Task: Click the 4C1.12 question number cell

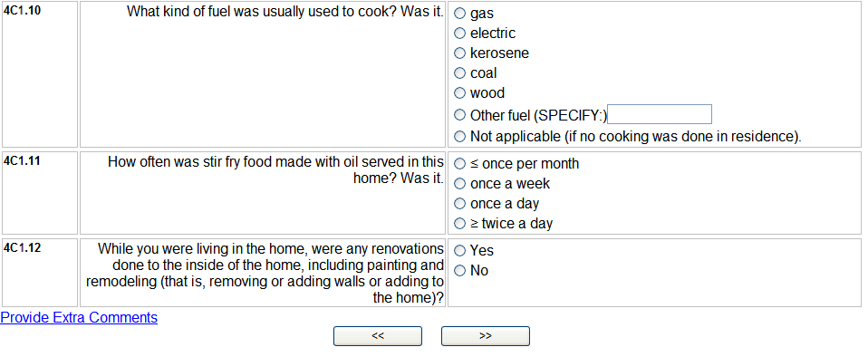Action: (40, 273)
